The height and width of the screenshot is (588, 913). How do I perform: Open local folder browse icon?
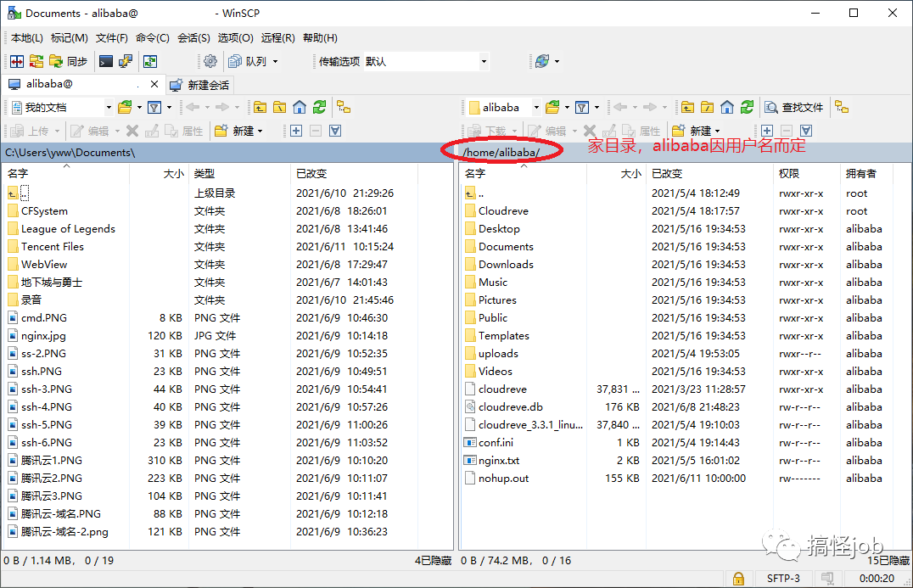125,107
